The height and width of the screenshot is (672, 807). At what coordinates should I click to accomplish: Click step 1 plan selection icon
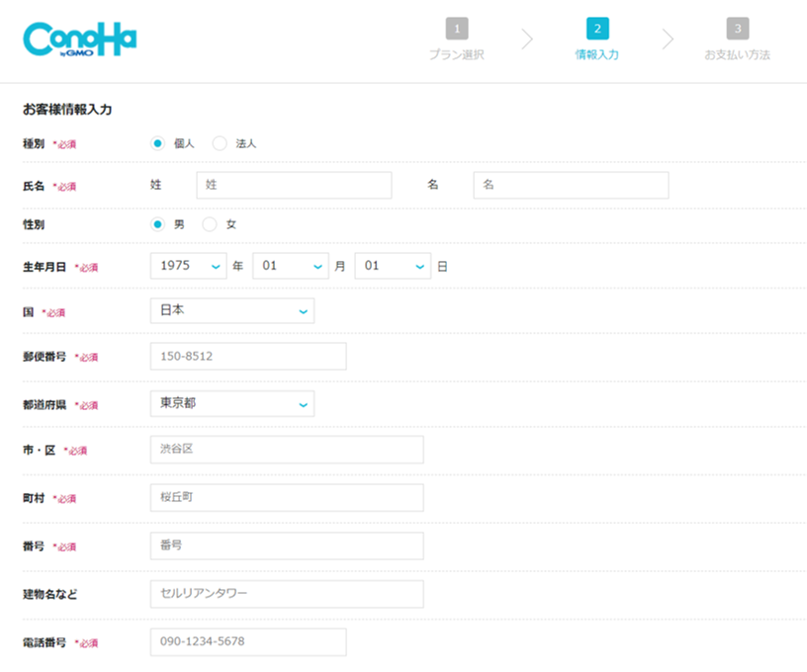456,29
